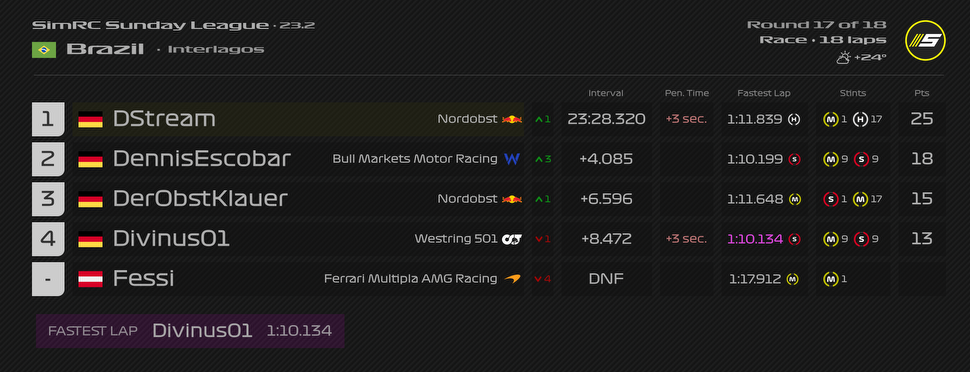Click the Williams logo beside DennisEscobar
This screenshot has width=970, height=372.
point(512,159)
